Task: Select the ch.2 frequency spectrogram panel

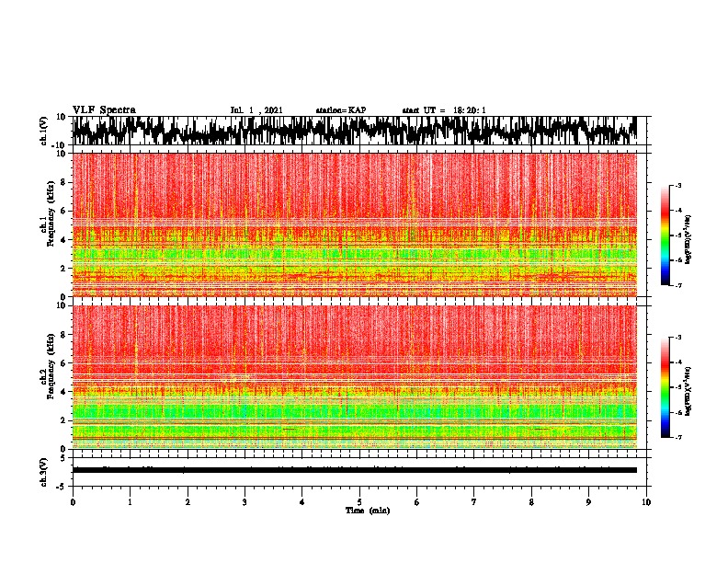Action: [x=359, y=377]
